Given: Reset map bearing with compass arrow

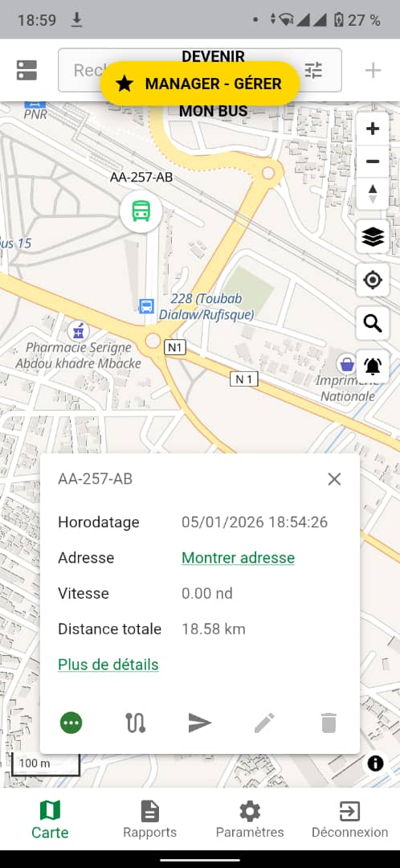Looking at the screenshot, I should [373, 194].
